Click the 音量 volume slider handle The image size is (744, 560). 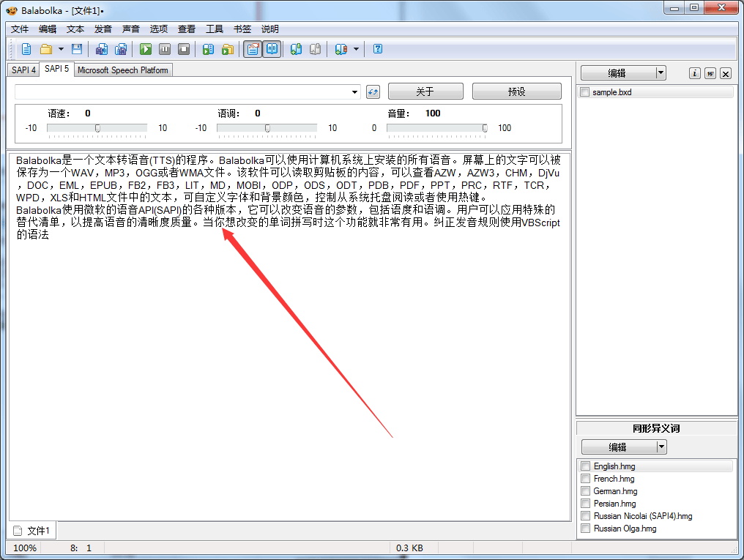click(x=485, y=128)
